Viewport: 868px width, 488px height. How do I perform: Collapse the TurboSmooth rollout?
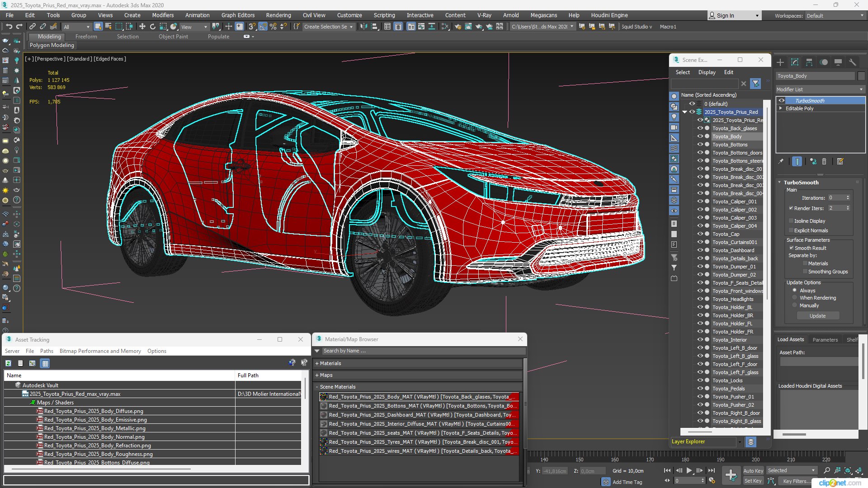779,183
